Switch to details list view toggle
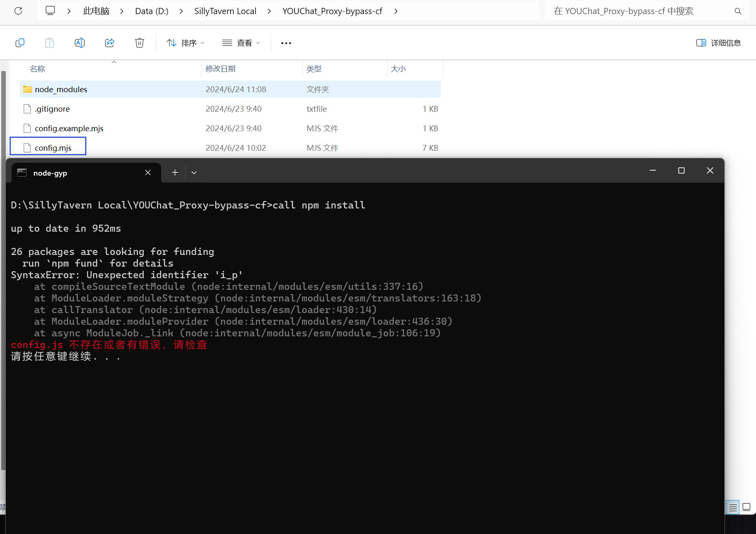 tap(733, 507)
